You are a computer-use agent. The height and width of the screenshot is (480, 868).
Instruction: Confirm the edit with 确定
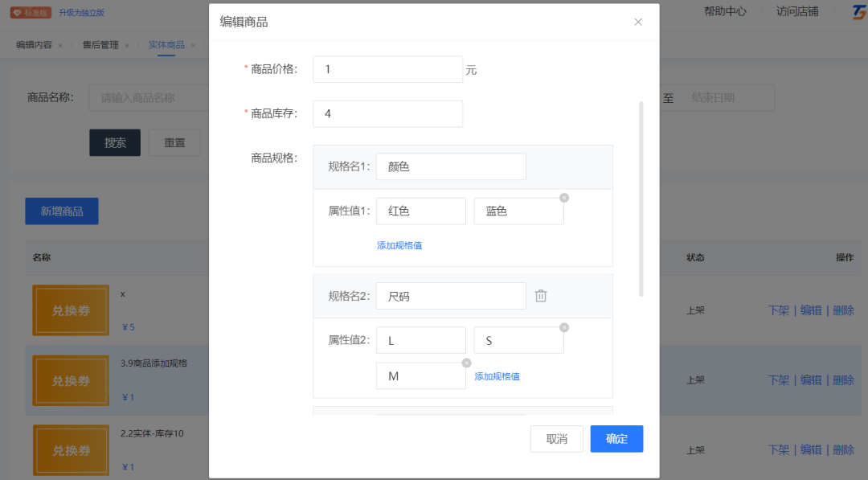616,439
